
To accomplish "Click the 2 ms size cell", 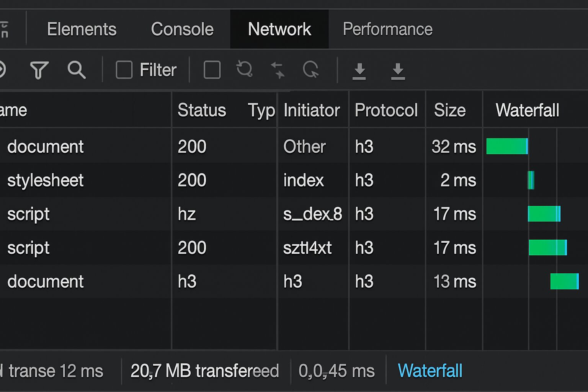I will tap(458, 180).
